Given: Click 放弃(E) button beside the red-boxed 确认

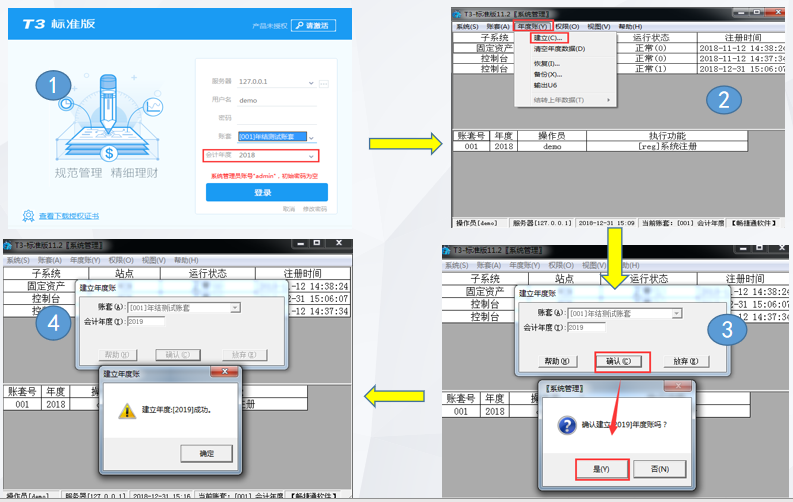Looking at the screenshot, I should click(686, 361).
